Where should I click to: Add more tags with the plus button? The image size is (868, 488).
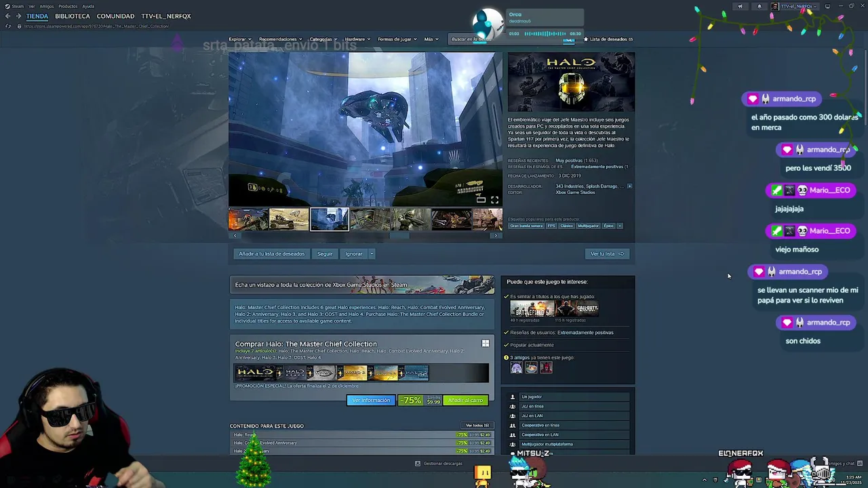point(619,226)
